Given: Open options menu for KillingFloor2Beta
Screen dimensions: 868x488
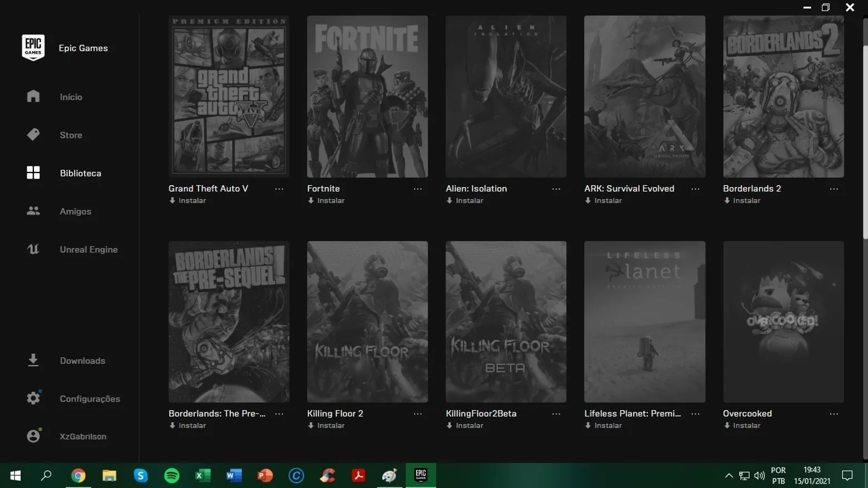Looking at the screenshot, I should 556,414.
